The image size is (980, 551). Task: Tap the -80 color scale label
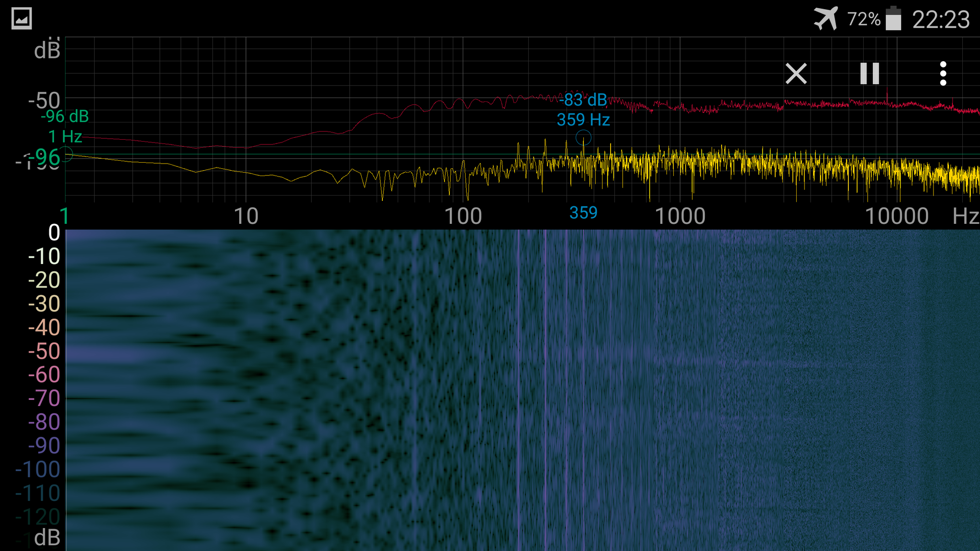[x=44, y=422]
